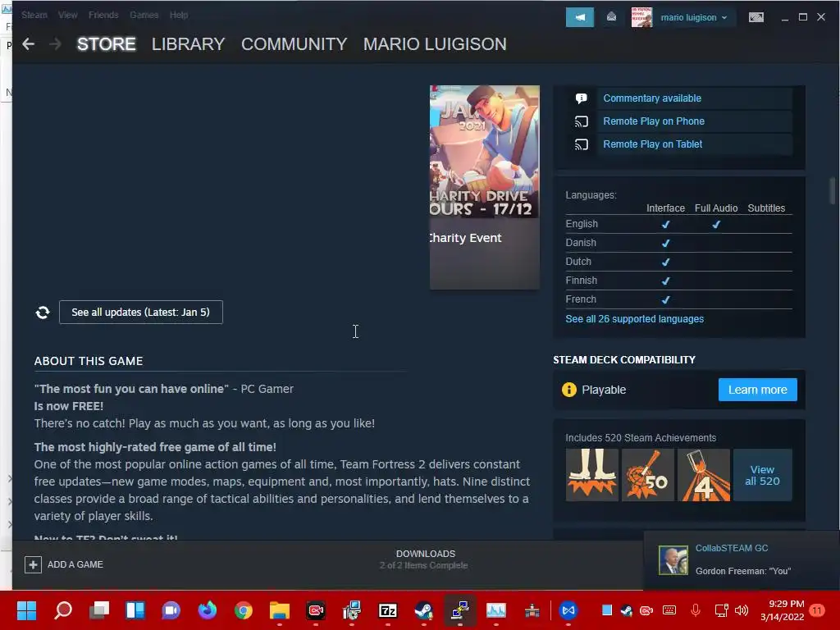Open the Windows Start menu
This screenshot has height=630, width=840.
click(x=27, y=610)
